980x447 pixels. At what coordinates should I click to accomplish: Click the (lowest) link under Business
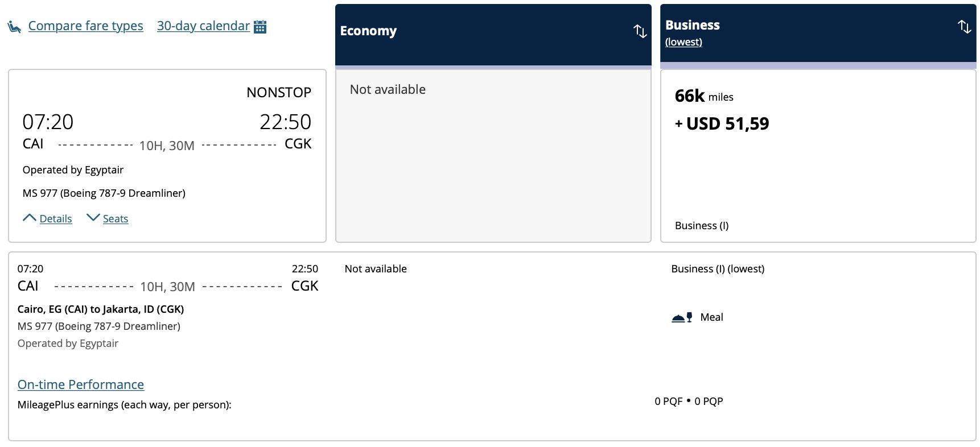pos(683,42)
